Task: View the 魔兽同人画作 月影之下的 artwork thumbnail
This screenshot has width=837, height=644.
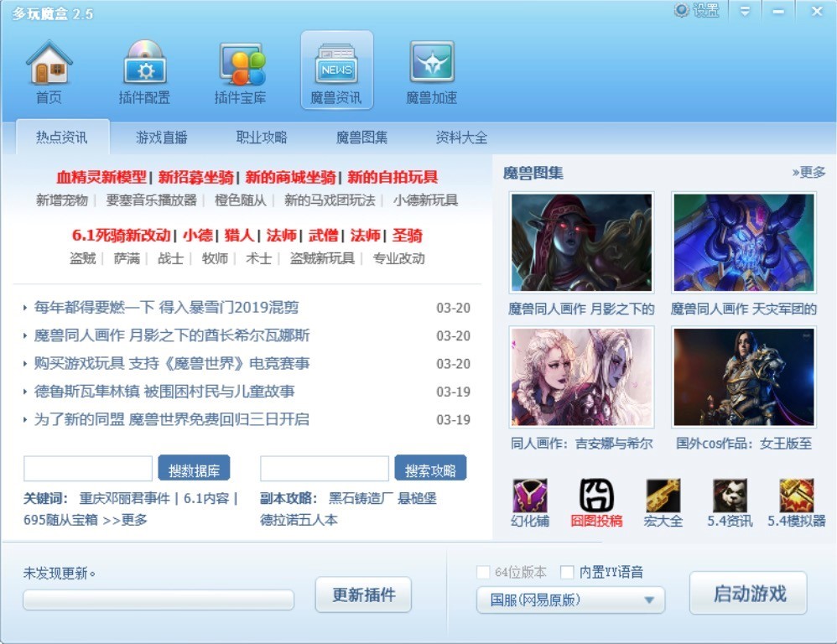Action: point(581,241)
